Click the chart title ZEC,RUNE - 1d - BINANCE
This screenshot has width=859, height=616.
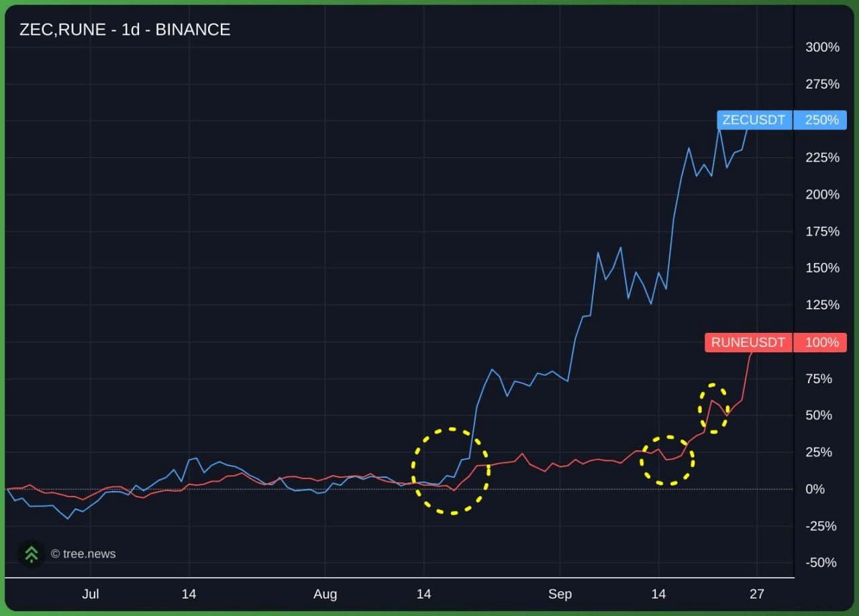click(125, 30)
